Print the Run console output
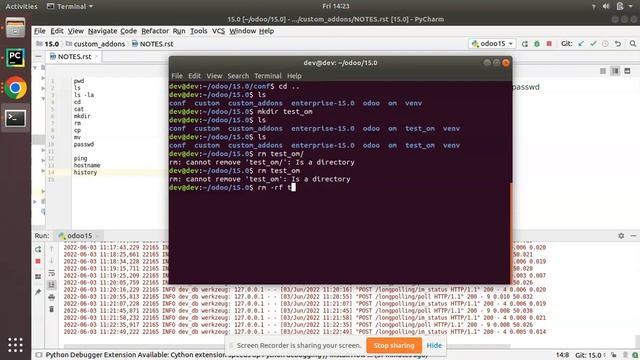Image resolution: width=640 pixels, height=360 pixels. [51, 297]
